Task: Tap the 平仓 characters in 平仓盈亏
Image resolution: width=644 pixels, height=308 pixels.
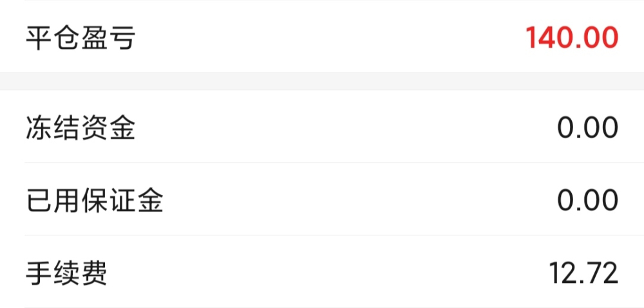Action: [x=53, y=38]
